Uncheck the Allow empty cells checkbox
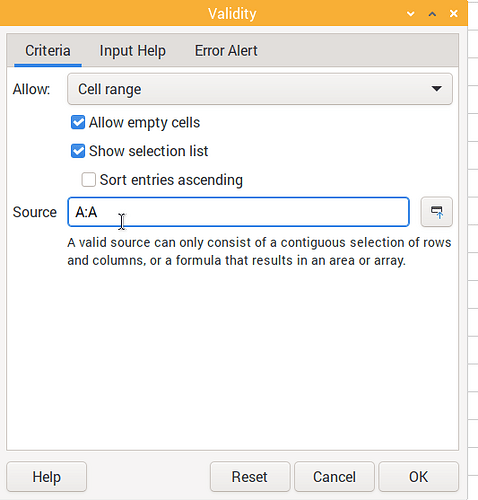 click(78, 122)
